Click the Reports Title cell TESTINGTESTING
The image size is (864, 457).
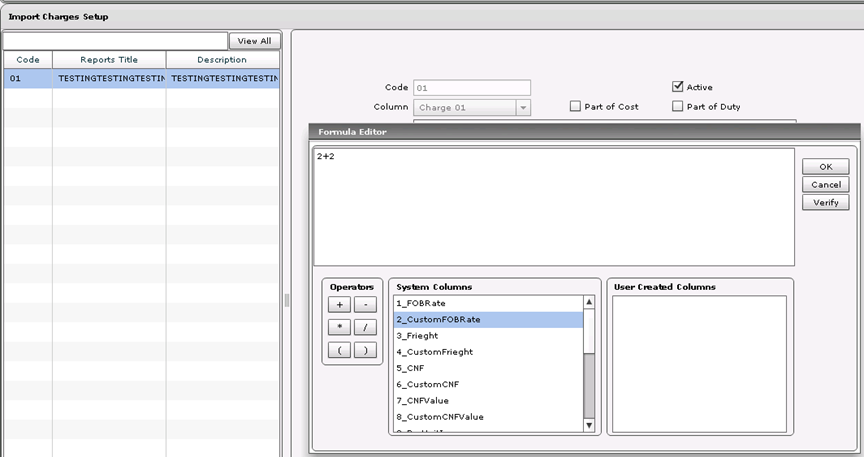109,78
